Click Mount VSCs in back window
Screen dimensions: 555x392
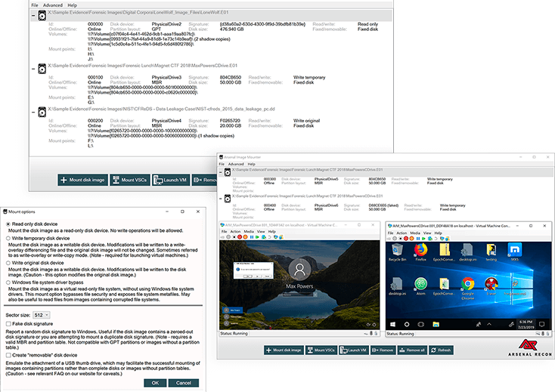click(x=130, y=180)
